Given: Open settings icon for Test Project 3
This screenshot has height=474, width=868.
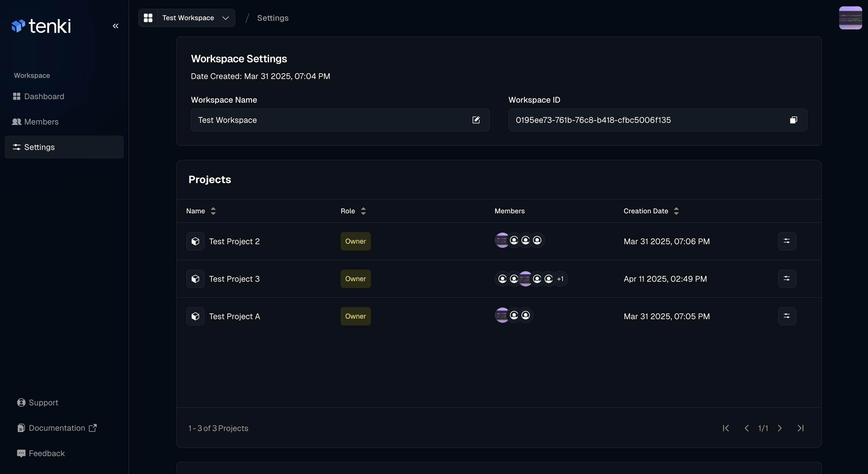Looking at the screenshot, I should (x=787, y=279).
